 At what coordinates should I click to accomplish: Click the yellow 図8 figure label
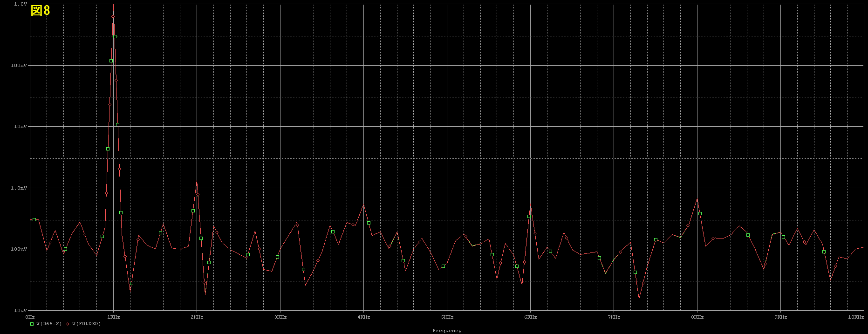40,10
